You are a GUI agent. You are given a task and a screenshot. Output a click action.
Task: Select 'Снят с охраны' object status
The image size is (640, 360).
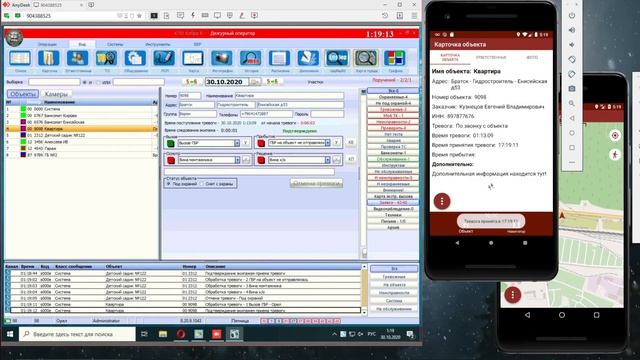[x=202, y=184]
